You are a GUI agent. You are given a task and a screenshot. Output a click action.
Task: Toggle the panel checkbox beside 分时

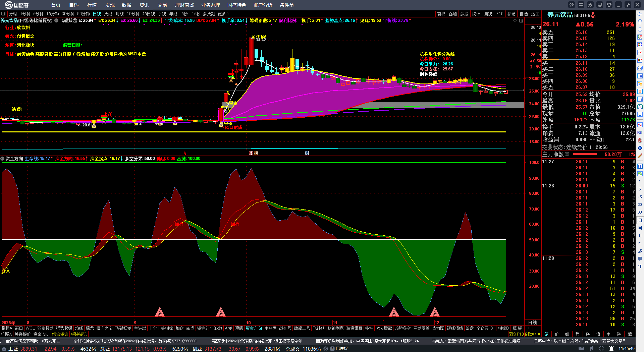pos(3,14)
